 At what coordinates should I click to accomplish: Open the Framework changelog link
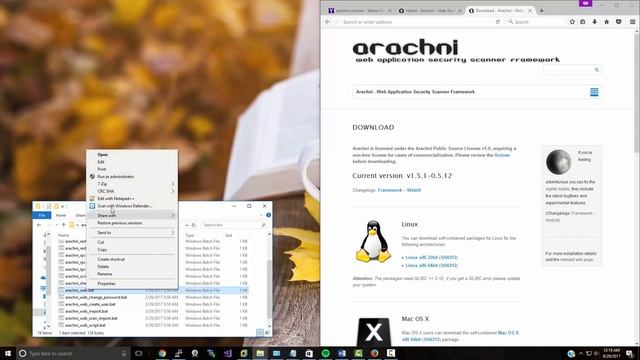coord(390,190)
